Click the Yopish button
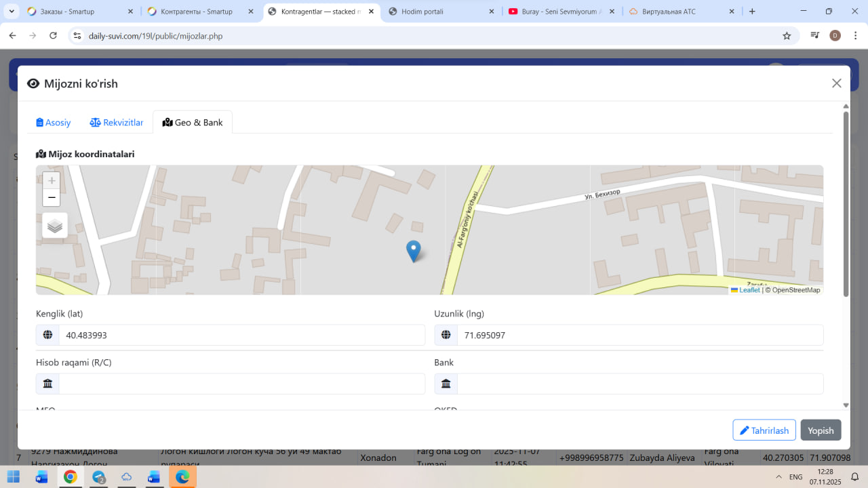 [821, 430]
